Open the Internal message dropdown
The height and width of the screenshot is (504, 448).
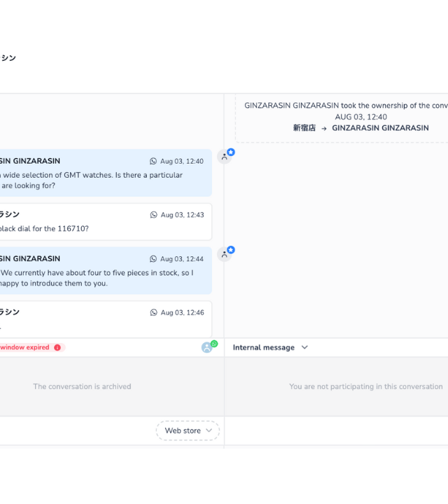269,347
